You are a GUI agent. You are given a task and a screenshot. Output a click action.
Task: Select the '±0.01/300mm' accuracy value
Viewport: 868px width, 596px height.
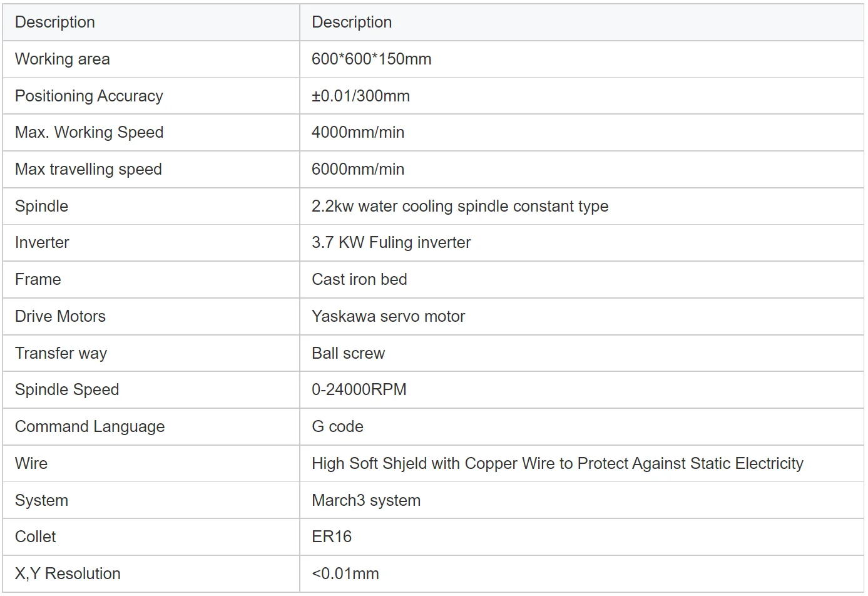pos(360,96)
